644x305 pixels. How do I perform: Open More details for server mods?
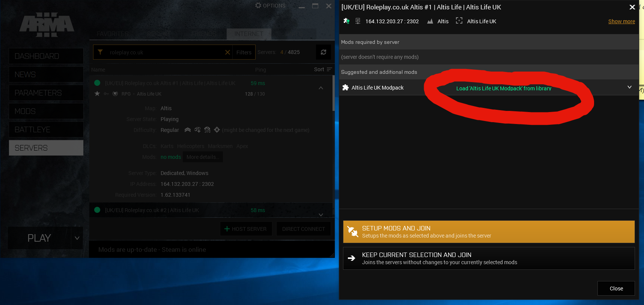point(203,157)
